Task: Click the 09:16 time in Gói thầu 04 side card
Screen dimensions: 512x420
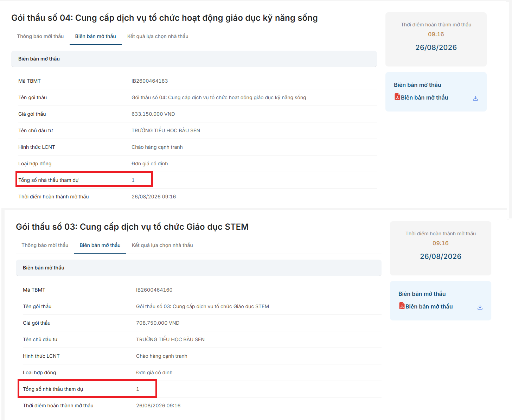Action: [x=436, y=34]
